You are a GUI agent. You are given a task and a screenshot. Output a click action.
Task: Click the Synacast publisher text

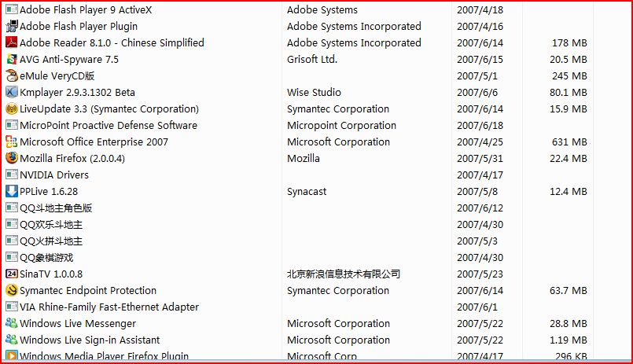[x=307, y=192]
